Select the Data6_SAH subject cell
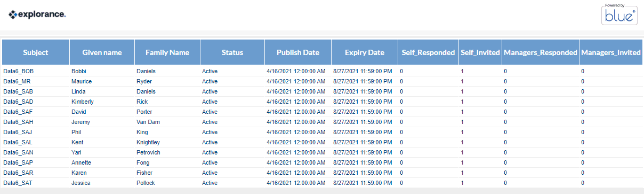Image resolution: width=644 pixels, height=194 pixels. 19,122
